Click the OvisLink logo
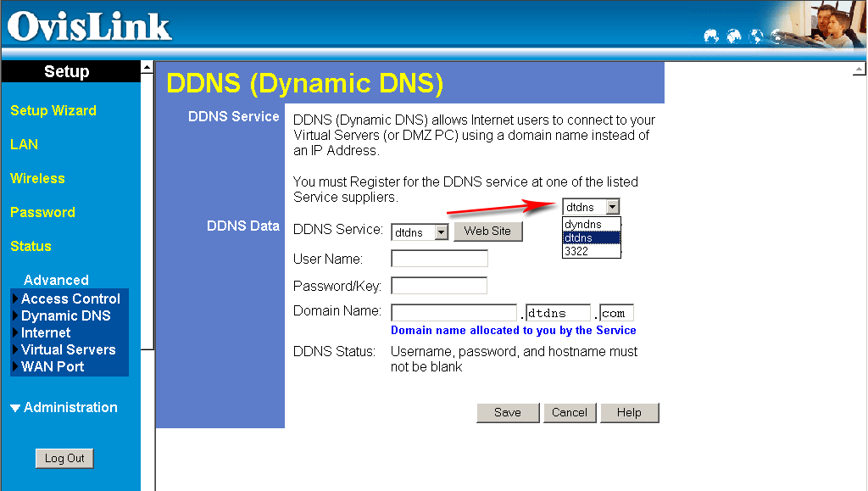The height and width of the screenshot is (491, 868). coord(89,26)
